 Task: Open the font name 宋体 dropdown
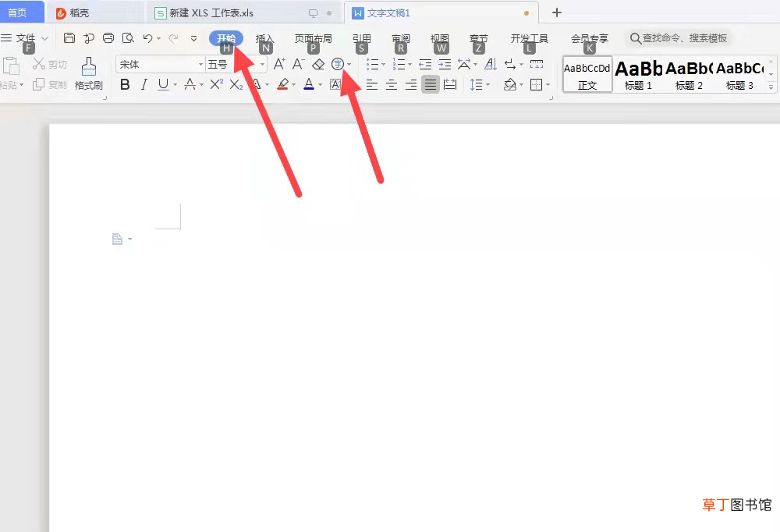[x=200, y=64]
